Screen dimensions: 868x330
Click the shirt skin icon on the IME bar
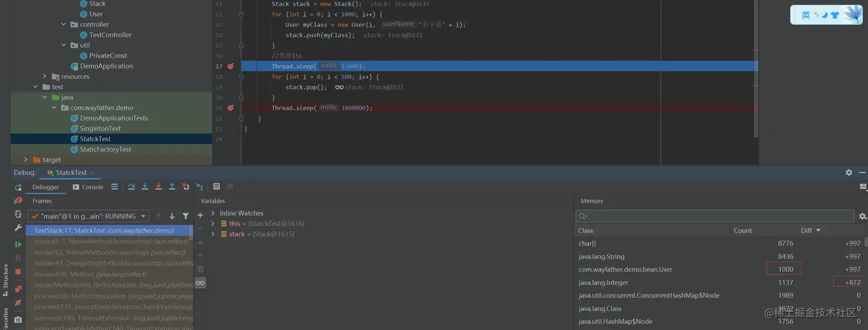(x=835, y=15)
